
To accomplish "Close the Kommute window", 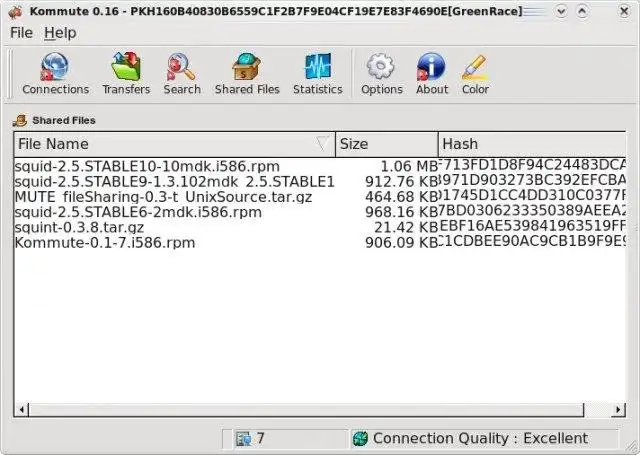I will [624, 11].
